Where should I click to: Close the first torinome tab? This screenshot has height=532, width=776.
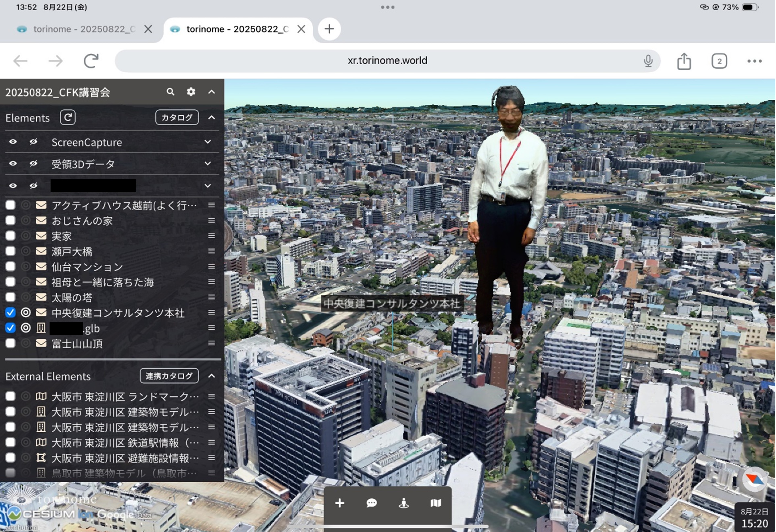pos(148,29)
